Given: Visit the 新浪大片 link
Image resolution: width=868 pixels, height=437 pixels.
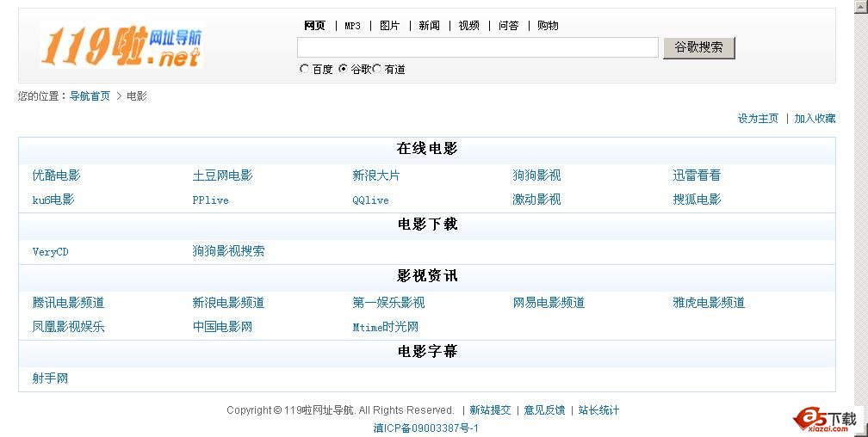Looking at the screenshot, I should pos(375,175).
